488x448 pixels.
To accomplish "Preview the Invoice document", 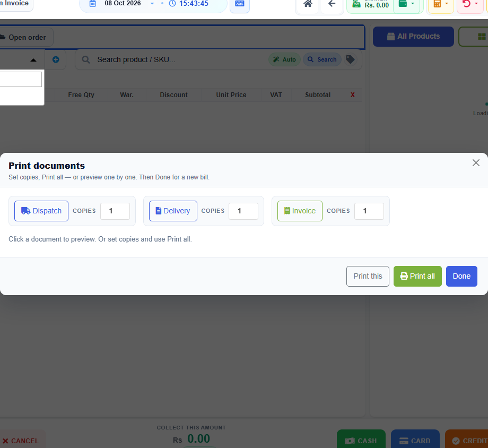I will point(300,211).
